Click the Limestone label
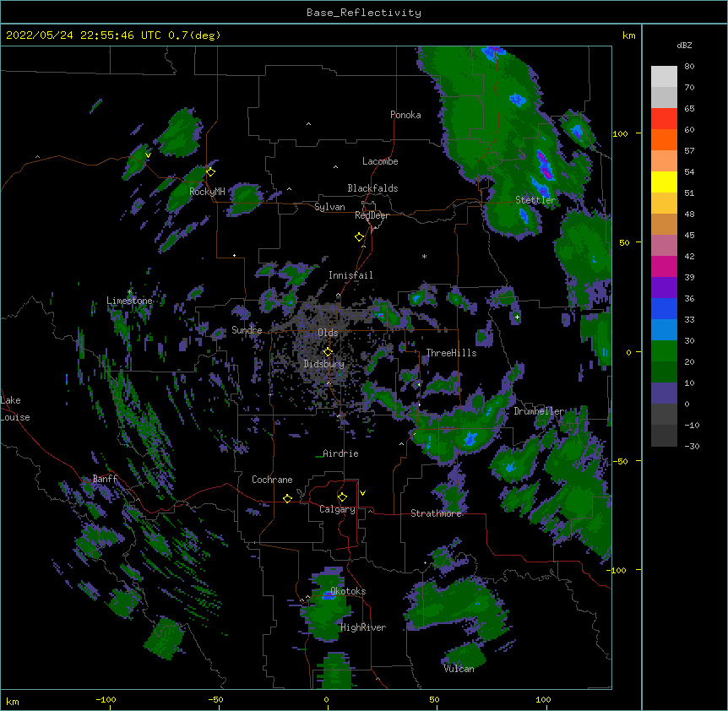Screen dimensions: 728x711 click(x=129, y=301)
